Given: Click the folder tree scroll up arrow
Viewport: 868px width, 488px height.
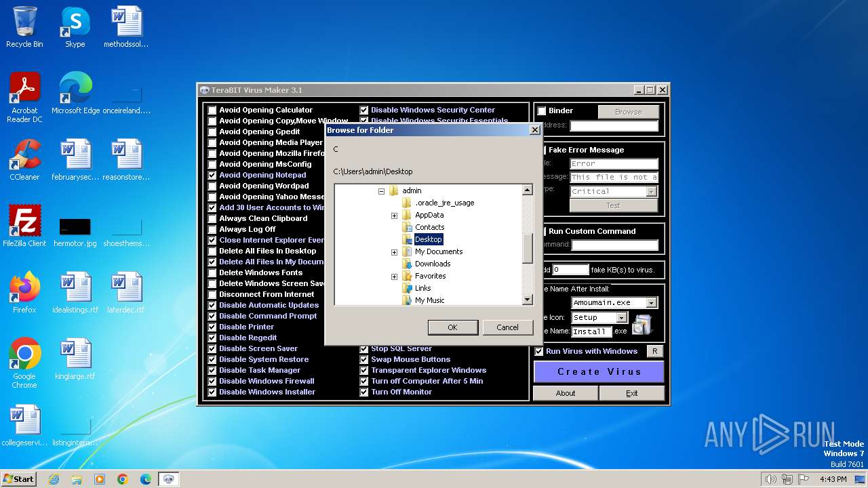Looking at the screenshot, I should pos(528,190).
